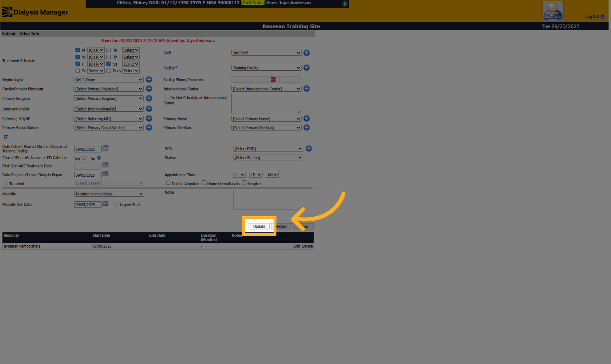Click plus icon beside Referring MD/NP
The width and height of the screenshot is (611, 364).
coord(149,119)
